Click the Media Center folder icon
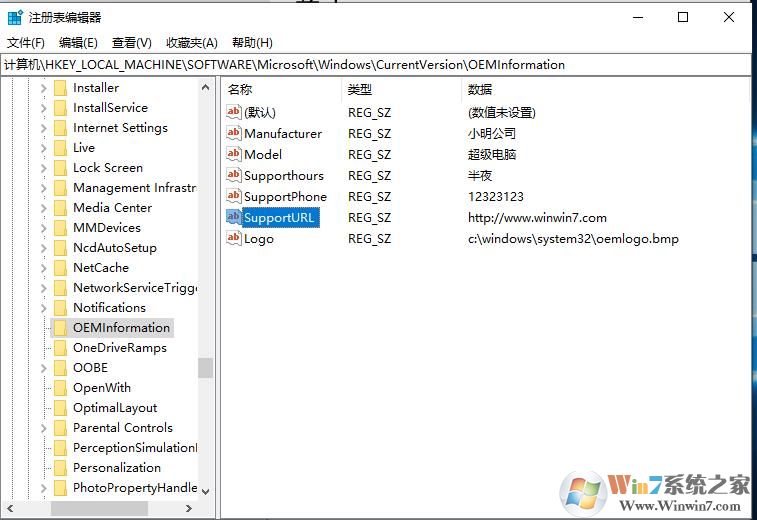 [61, 208]
